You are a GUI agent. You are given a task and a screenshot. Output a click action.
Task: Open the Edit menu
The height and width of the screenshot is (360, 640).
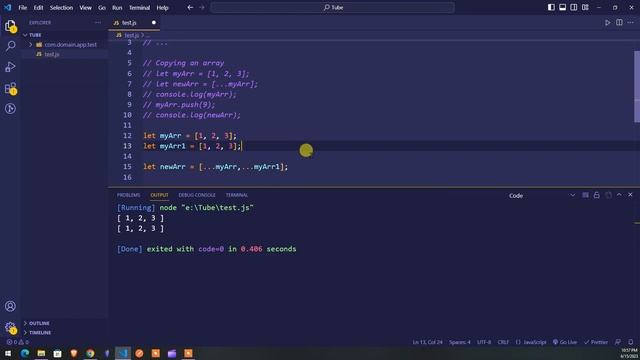pyautogui.click(x=38, y=7)
